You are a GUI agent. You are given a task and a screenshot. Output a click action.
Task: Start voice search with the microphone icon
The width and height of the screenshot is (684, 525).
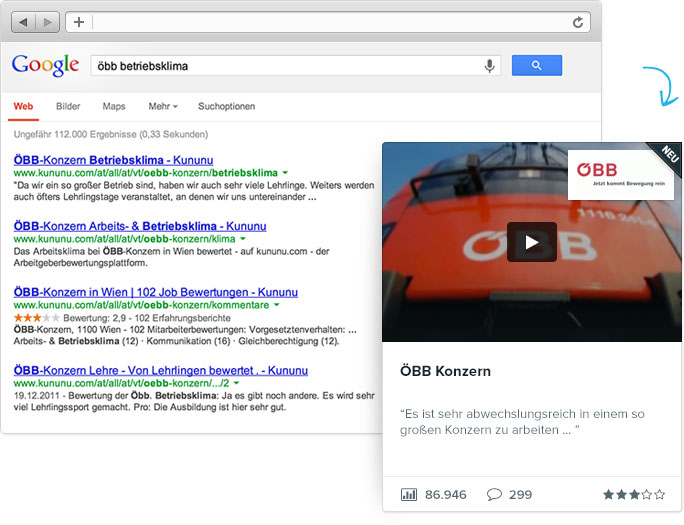coord(489,66)
